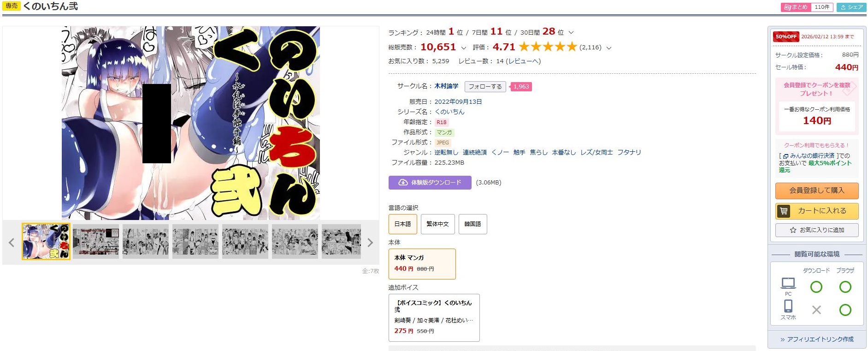The width and height of the screenshot is (868, 351).
Task: Select 韓国語 as the language
Action: (472, 224)
